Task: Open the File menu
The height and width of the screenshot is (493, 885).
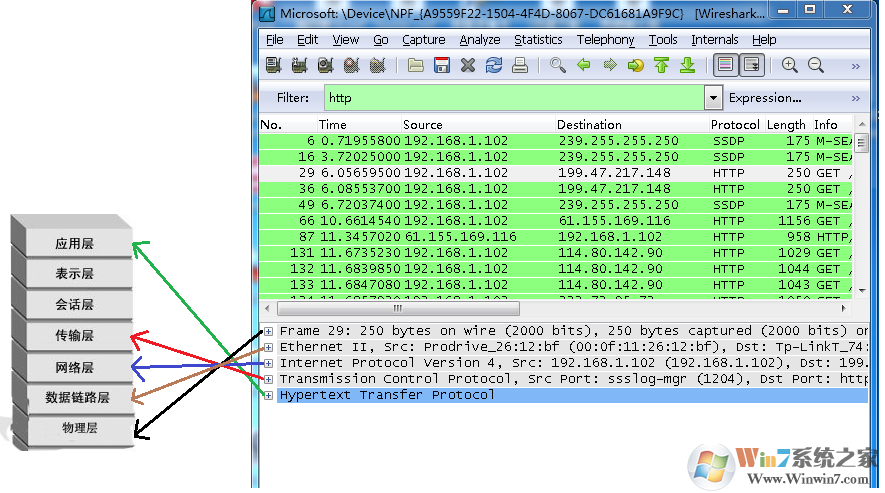Action: point(274,40)
